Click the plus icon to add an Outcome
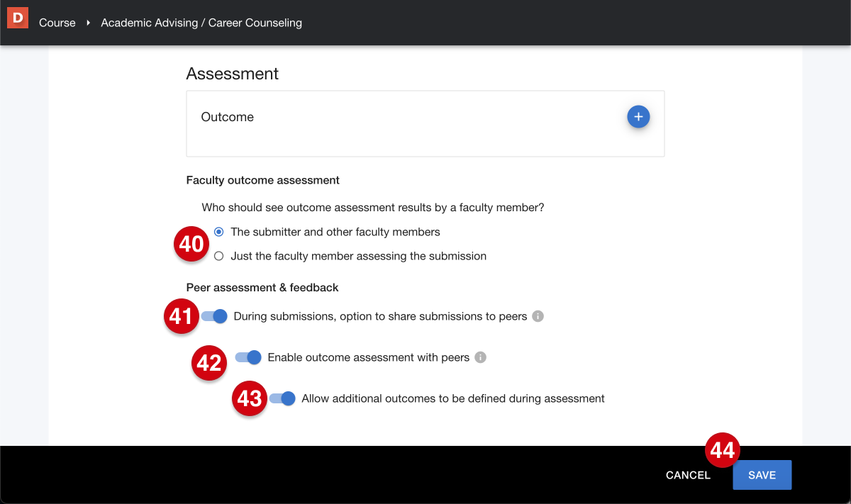Viewport: 851px width, 504px height. point(638,116)
